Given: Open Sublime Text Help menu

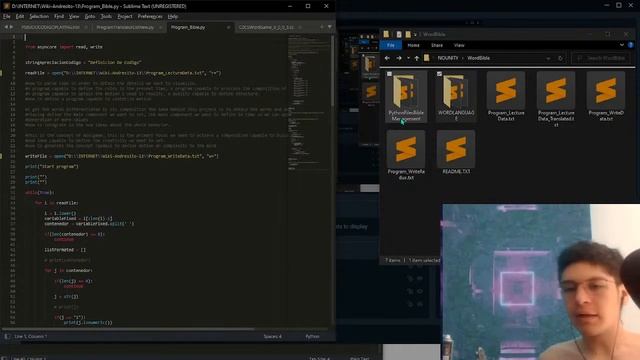Looking at the screenshot, I should (x=173, y=16).
